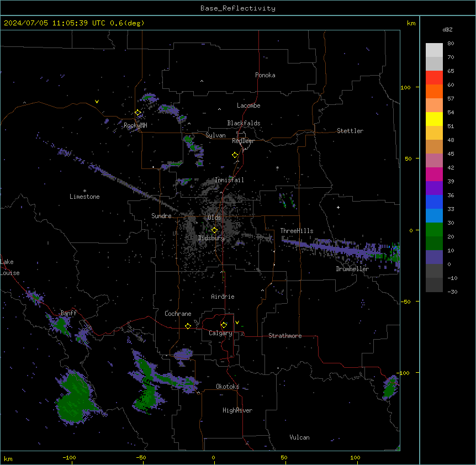Image resolution: width=476 pixels, height=465 pixels.
Task: Select the white 80 dBZ legend color
Action: pos(434,50)
